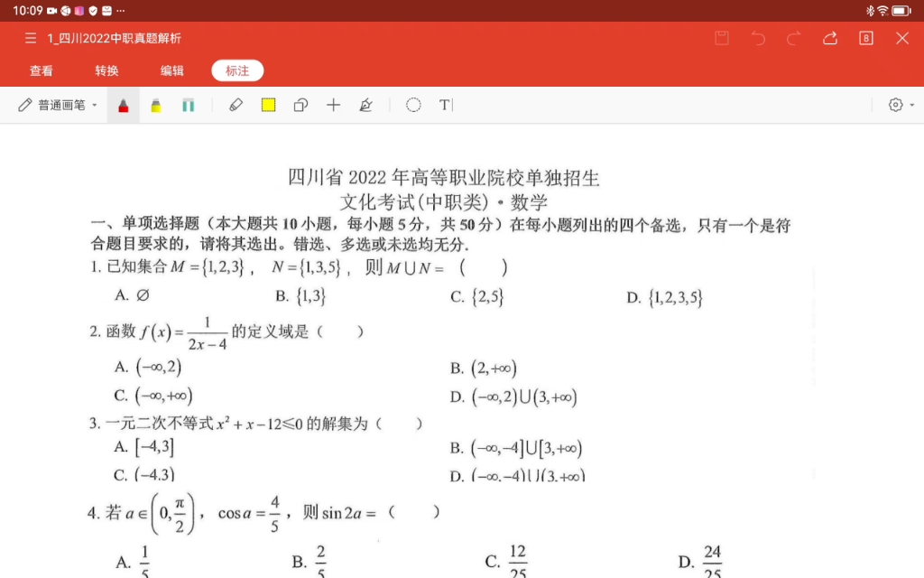The height and width of the screenshot is (578, 924).
Task: Click the page number 8 indicator
Action: (866, 39)
